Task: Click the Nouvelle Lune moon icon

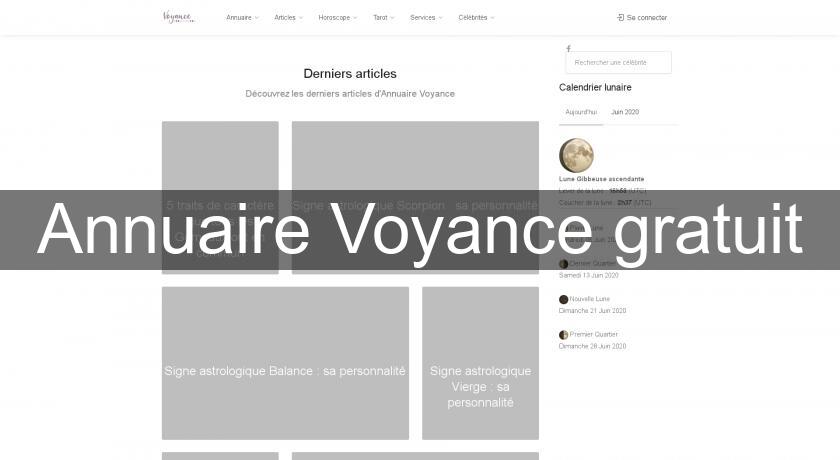Action: point(564,299)
